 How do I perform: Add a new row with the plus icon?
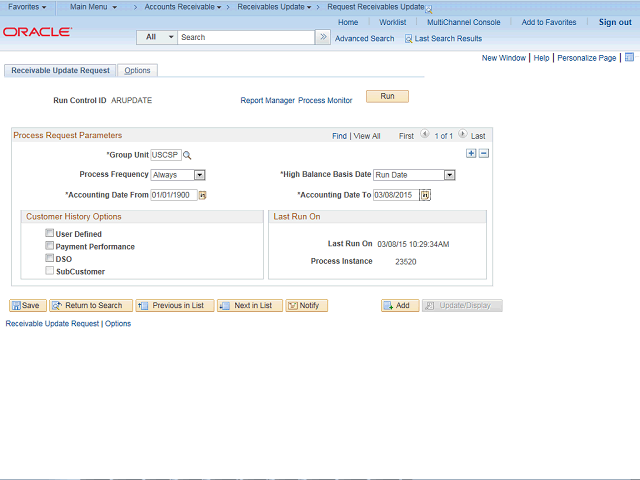click(x=471, y=153)
